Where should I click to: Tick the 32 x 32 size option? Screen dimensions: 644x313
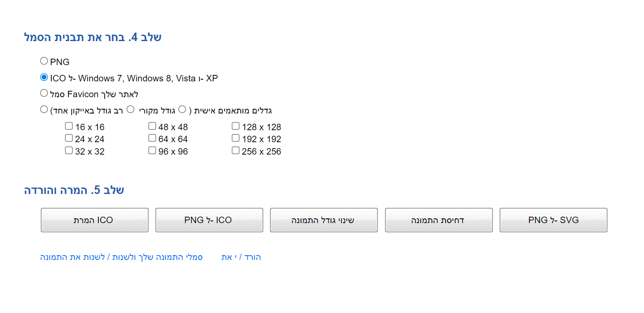(69, 151)
